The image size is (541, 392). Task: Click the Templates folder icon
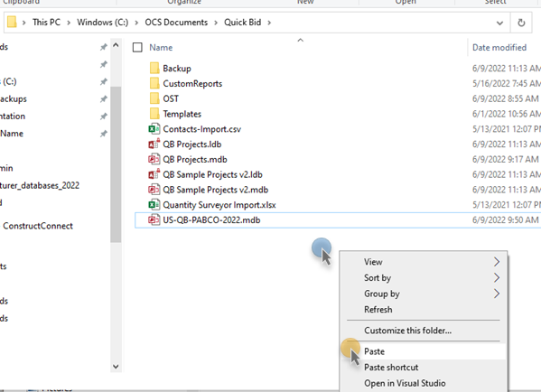154,114
